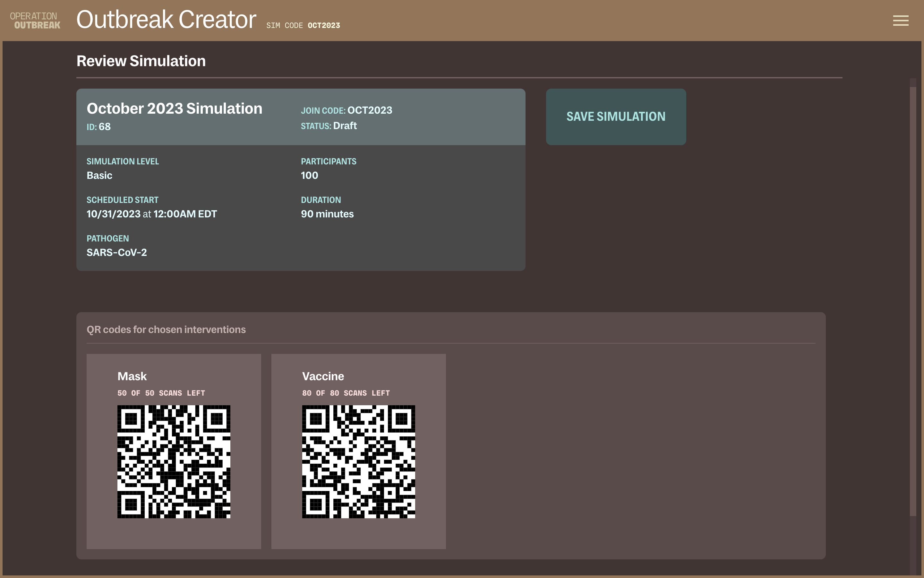
Task: Select the 10/31/2023 start date text
Action: tap(113, 214)
